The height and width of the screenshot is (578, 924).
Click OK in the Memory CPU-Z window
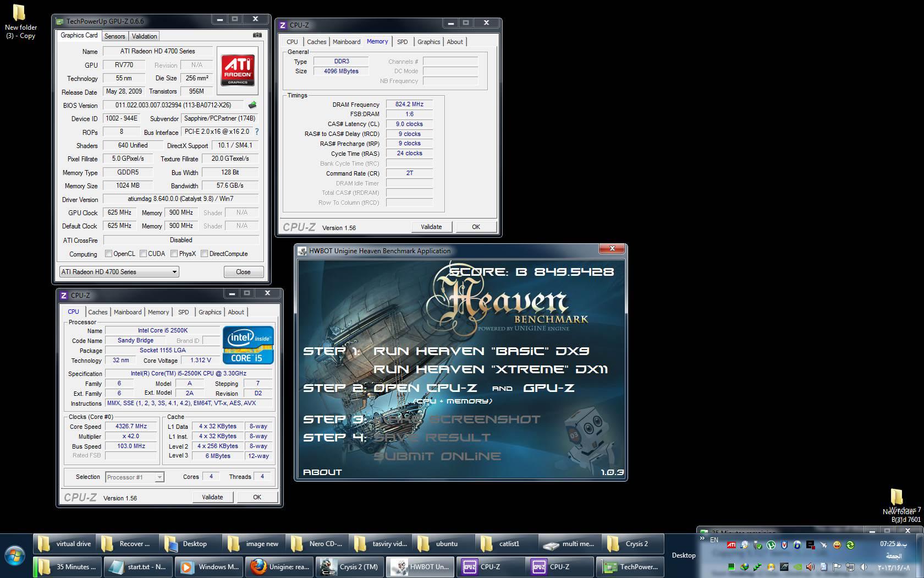(476, 227)
